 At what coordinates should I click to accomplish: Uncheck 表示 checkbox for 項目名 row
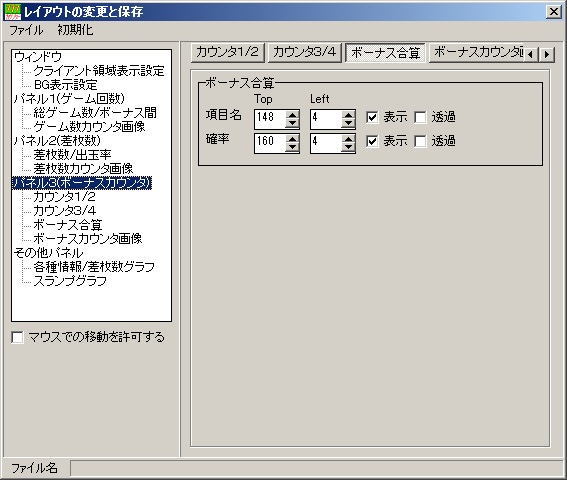pyautogui.click(x=372, y=117)
